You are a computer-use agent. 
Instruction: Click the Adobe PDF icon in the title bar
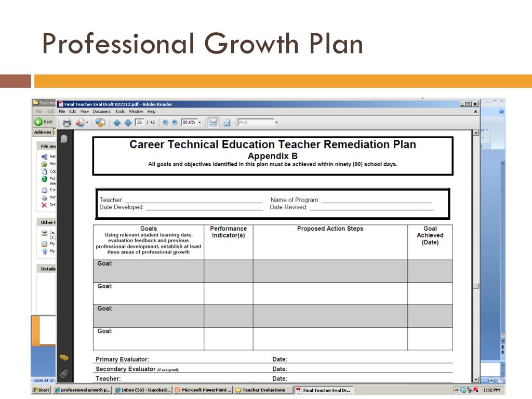(61, 104)
